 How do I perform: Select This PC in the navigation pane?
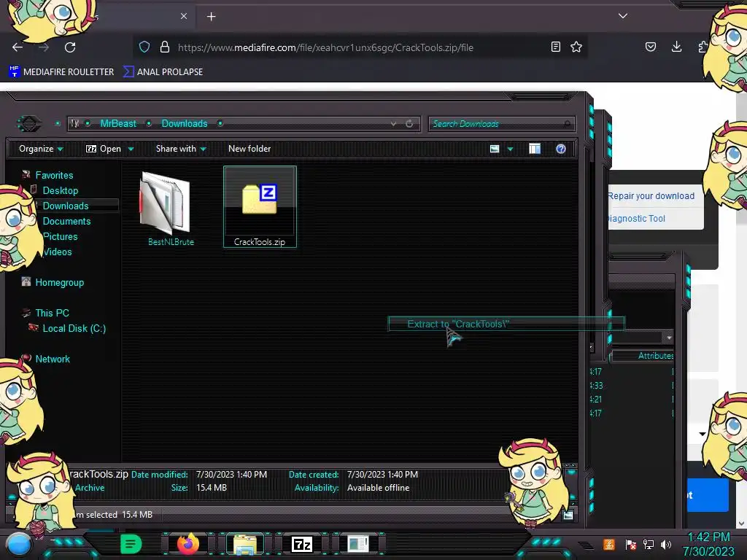coord(52,313)
